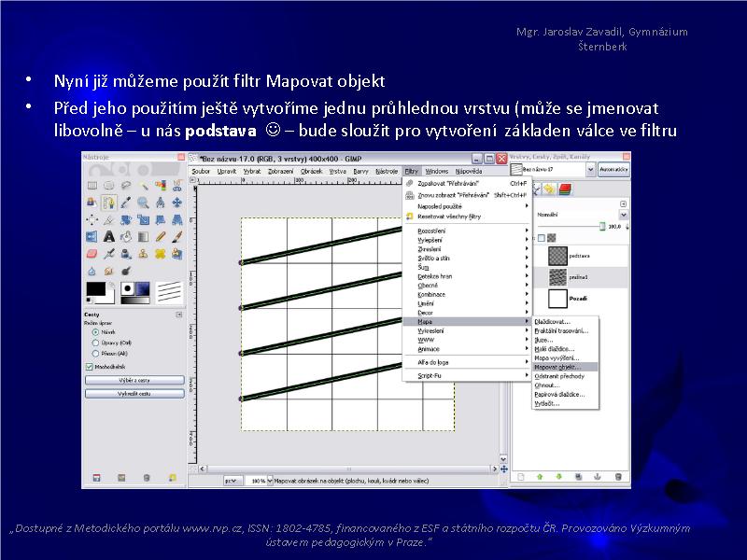Viewport: 747px width, 560px height.
Task: Click the Výběr z cesty button
Action: [x=134, y=381]
